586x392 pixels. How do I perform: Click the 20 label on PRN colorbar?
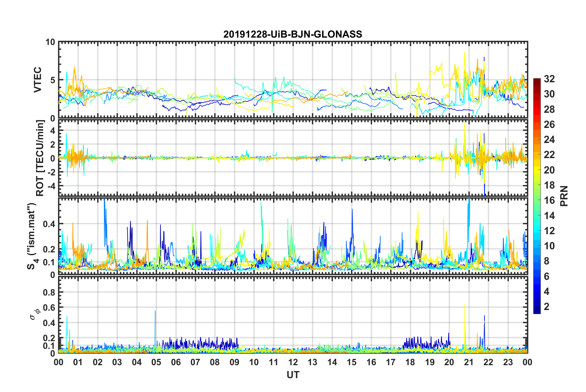[x=549, y=170]
